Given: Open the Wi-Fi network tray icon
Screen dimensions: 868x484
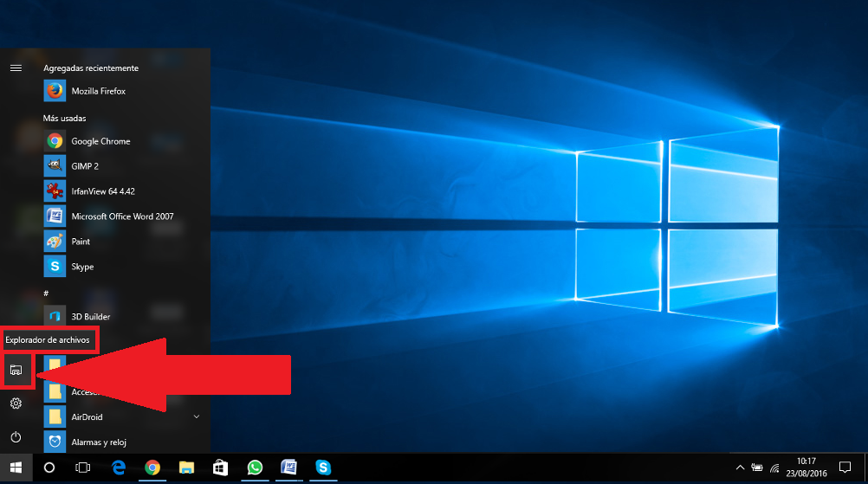Looking at the screenshot, I should point(774,468).
